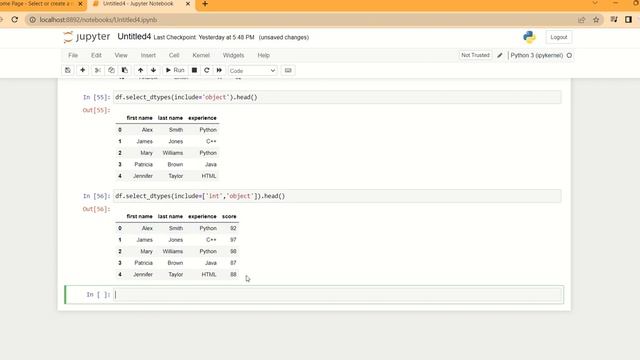Open the Kernel menu
This screenshot has width=640, height=360.
(201, 55)
